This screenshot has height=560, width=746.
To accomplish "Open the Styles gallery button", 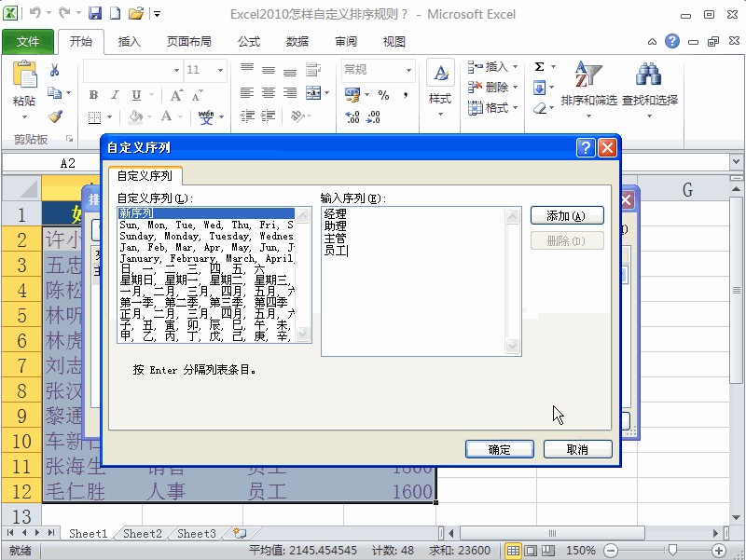I will coord(440,88).
